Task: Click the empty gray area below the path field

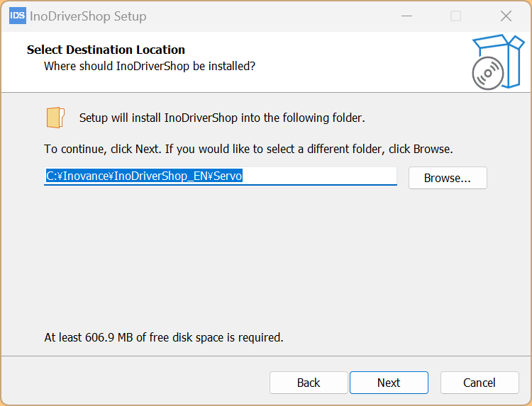Action: click(266, 258)
